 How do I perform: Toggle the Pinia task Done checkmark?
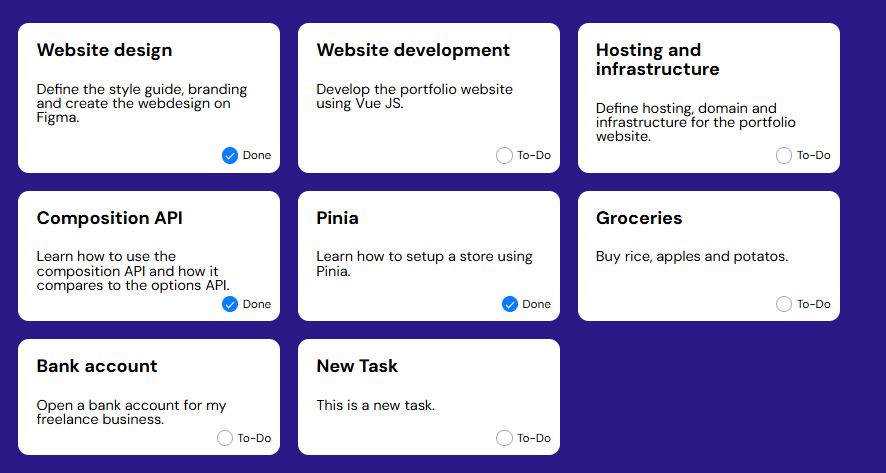point(510,304)
